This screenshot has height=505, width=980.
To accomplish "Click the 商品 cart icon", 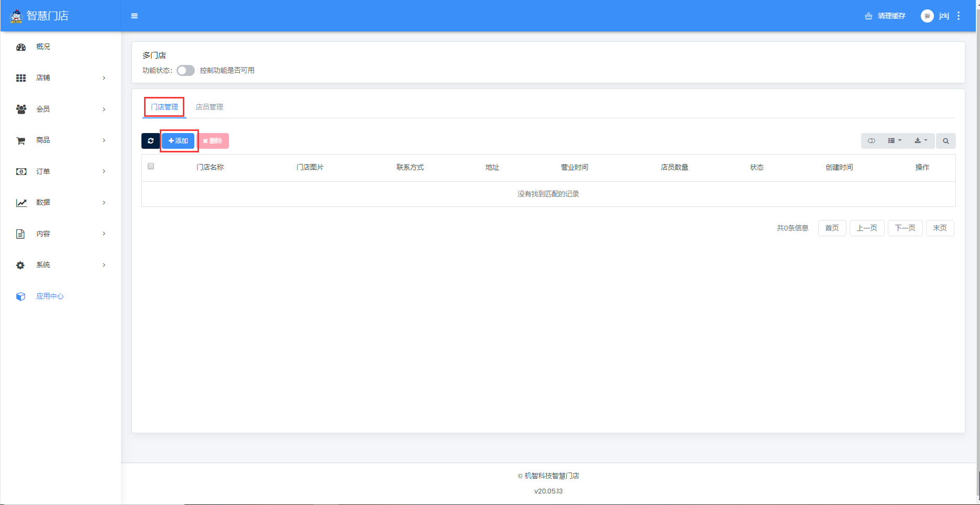I will [x=21, y=140].
